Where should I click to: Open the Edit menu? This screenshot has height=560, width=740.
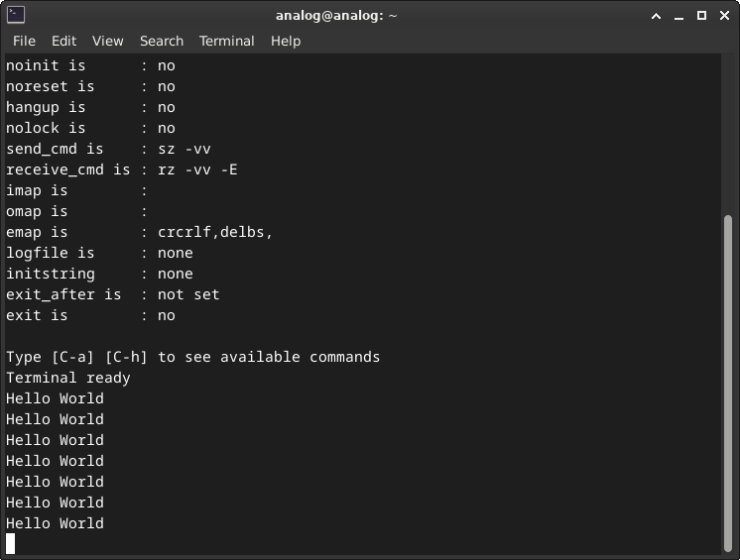pos(63,41)
